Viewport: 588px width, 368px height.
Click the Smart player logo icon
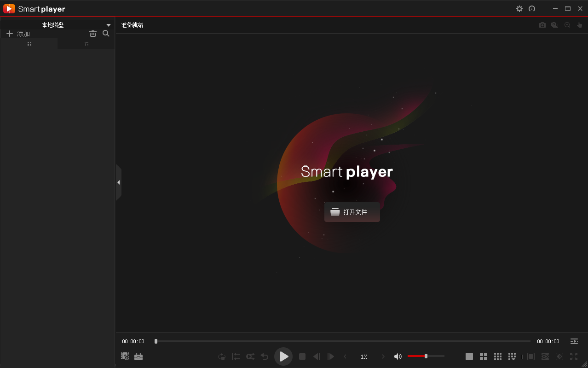click(9, 9)
